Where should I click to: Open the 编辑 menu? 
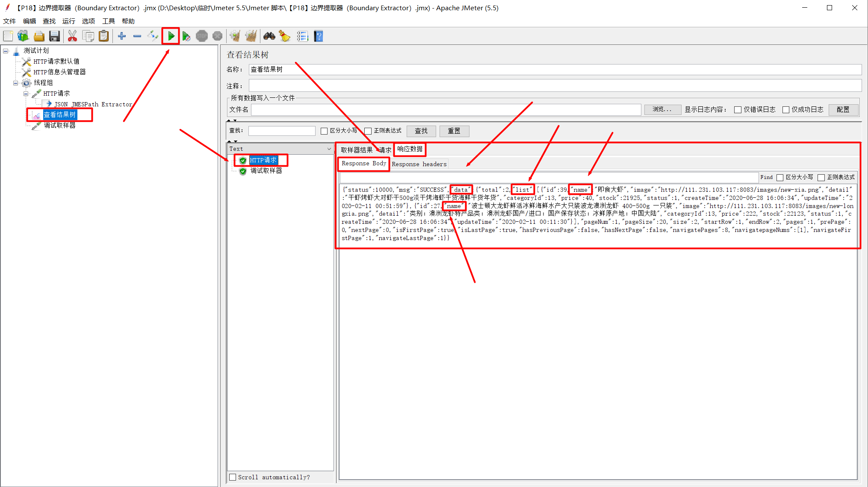click(x=30, y=21)
